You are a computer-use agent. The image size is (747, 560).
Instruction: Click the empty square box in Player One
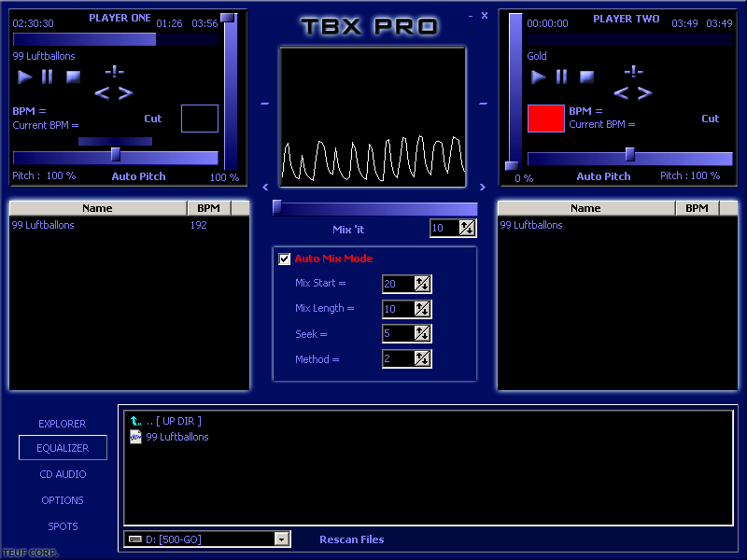[x=200, y=119]
